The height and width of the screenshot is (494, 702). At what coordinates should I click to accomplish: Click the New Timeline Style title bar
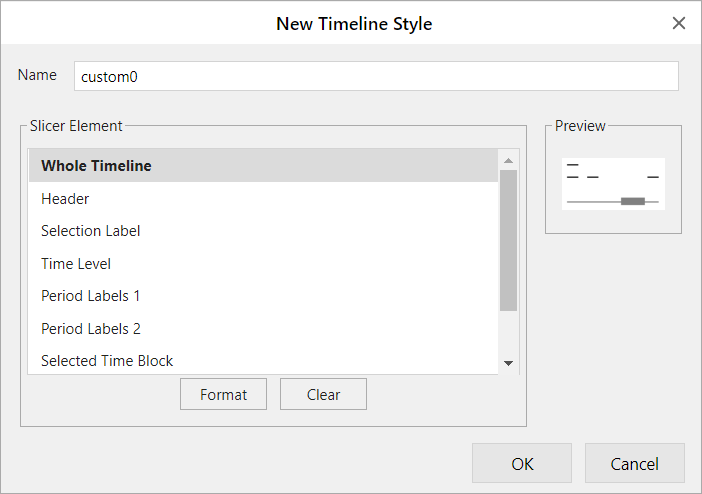click(354, 23)
